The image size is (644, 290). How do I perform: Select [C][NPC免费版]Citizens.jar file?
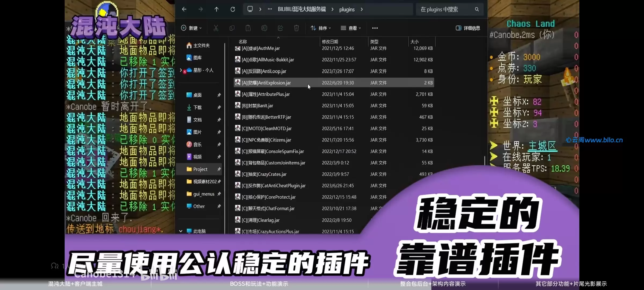point(334,140)
